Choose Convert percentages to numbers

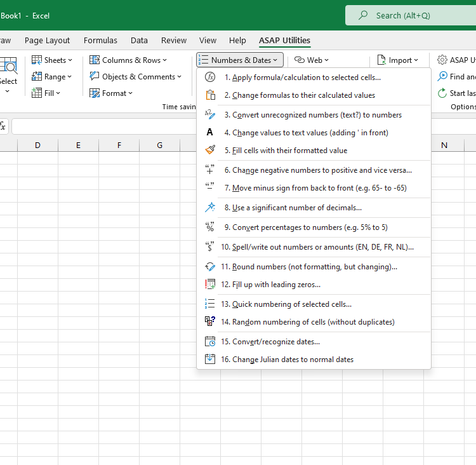coord(314,227)
